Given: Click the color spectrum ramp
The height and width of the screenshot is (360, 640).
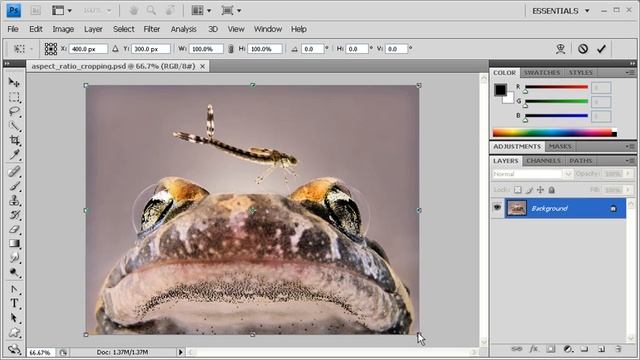Looking at the screenshot, I should pyautogui.click(x=555, y=133).
